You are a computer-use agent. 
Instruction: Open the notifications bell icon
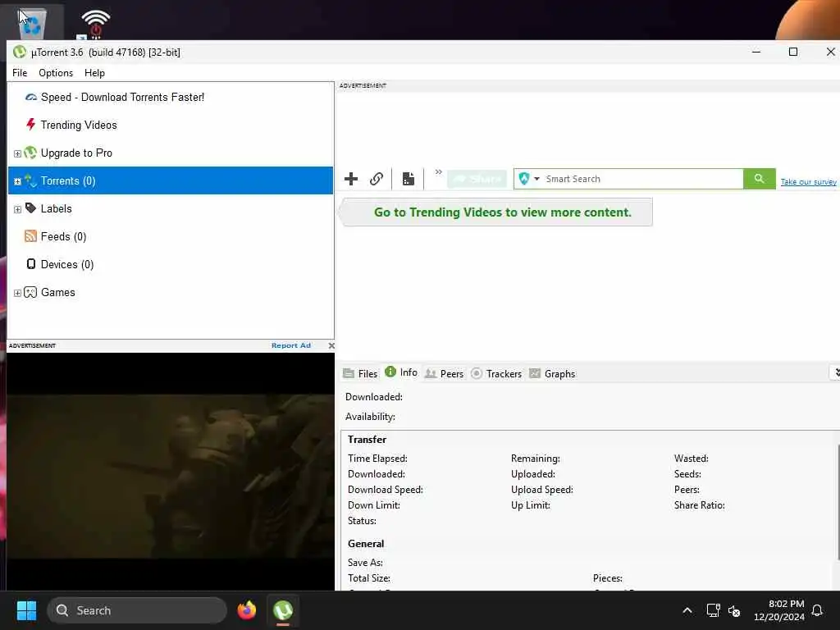[x=818, y=610]
